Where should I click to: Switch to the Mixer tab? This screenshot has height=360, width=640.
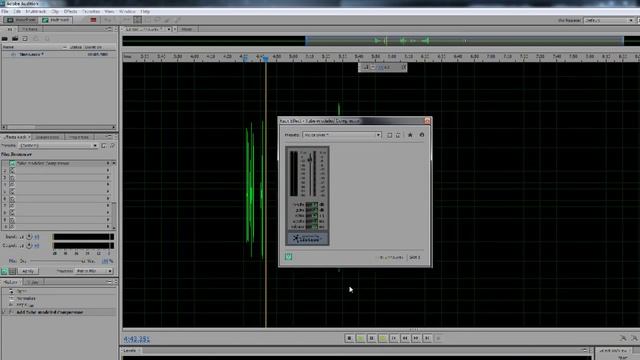187,29
